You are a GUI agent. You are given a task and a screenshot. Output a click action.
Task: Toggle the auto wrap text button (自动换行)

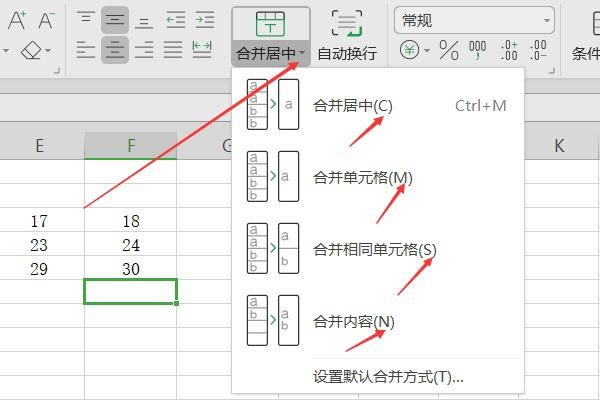[346, 35]
